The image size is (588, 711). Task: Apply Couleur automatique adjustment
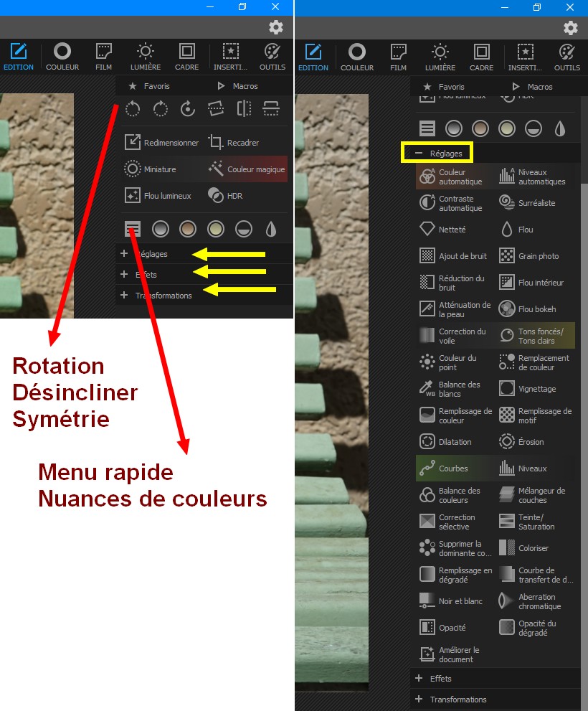pyautogui.click(x=455, y=176)
